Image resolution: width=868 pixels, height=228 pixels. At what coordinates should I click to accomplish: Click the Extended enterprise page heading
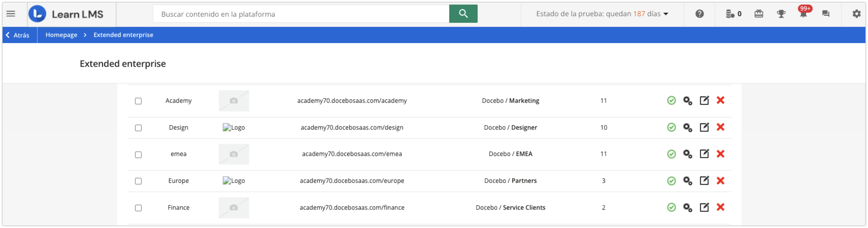tap(123, 64)
